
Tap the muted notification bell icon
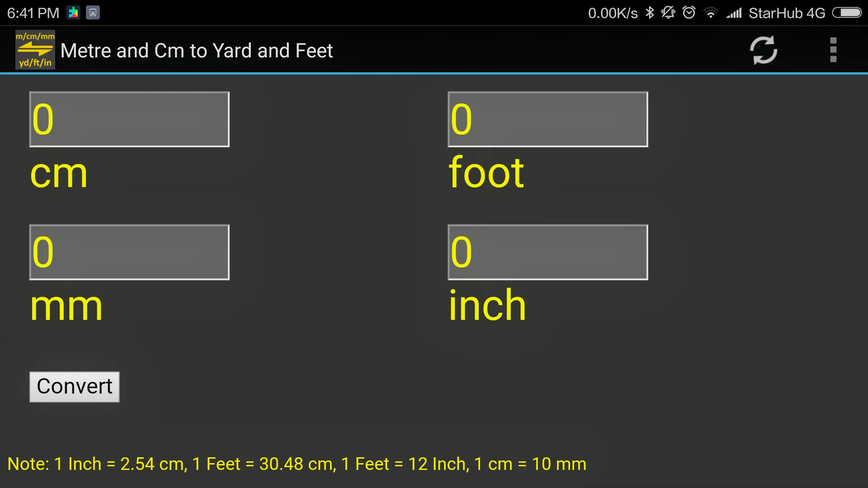(668, 13)
